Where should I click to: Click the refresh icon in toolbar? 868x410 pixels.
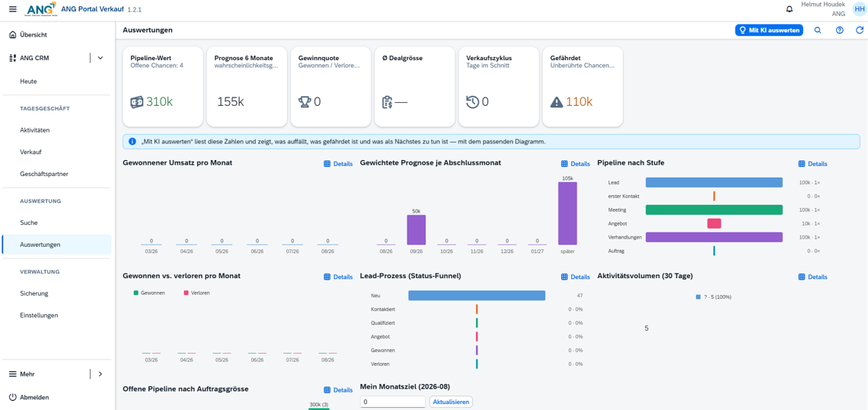click(x=860, y=30)
